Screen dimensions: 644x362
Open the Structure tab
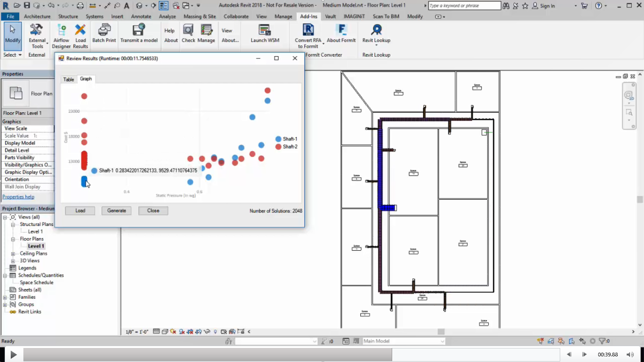click(68, 16)
